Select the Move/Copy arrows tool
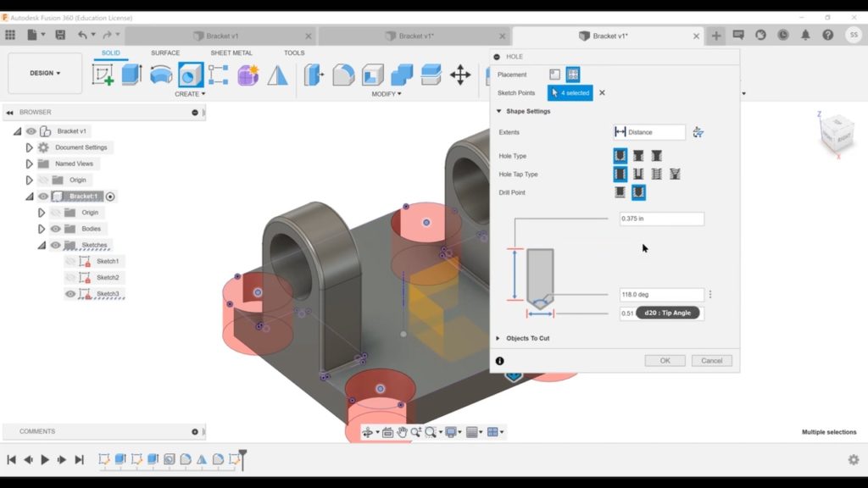Viewport: 868px width, 488px height. [x=460, y=75]
